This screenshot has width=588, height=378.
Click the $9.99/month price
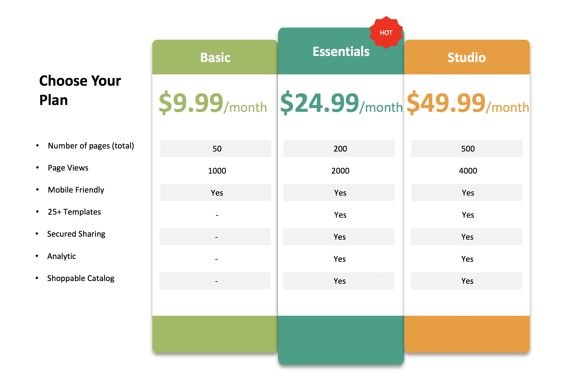(x=212, y=104)
